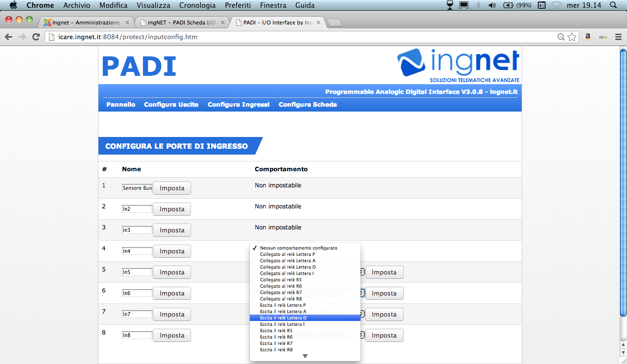Click the browser address bar URL

(x=127, y=37)
